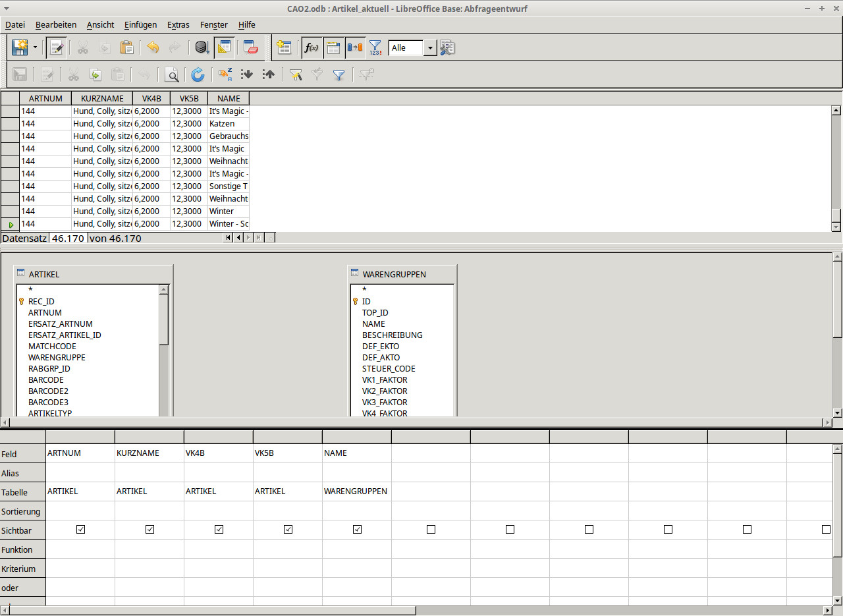Select STEUER_CODE in WARENGRUPPEN table
The image size is (843, 616).
[389, 368]
